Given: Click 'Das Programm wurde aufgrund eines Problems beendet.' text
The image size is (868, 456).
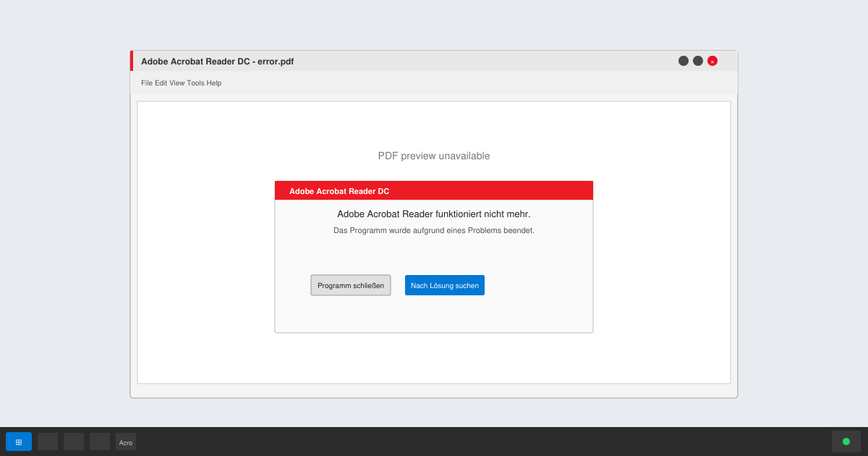Looking at the screenshot, I should (434, 230).
